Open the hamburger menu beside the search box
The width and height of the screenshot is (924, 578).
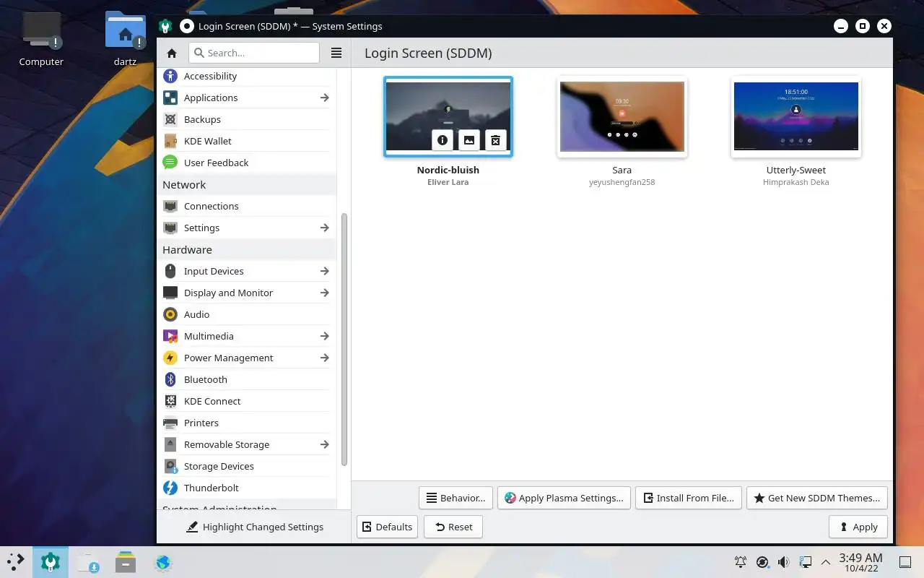coord(336,53)
